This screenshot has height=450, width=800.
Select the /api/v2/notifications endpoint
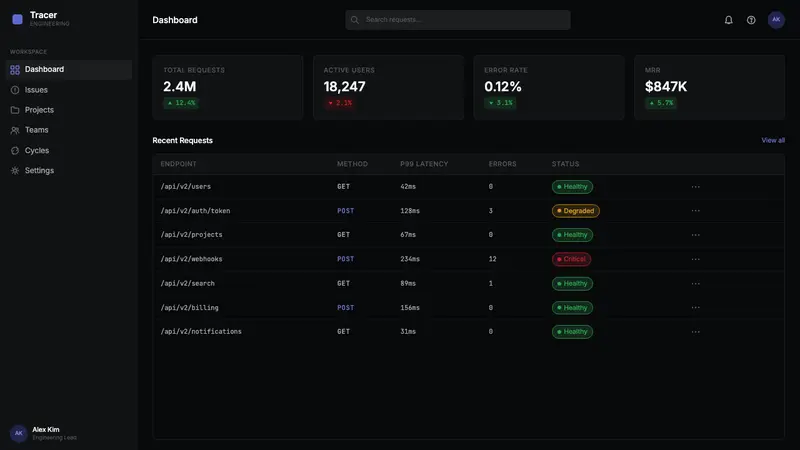pos(201,332)
